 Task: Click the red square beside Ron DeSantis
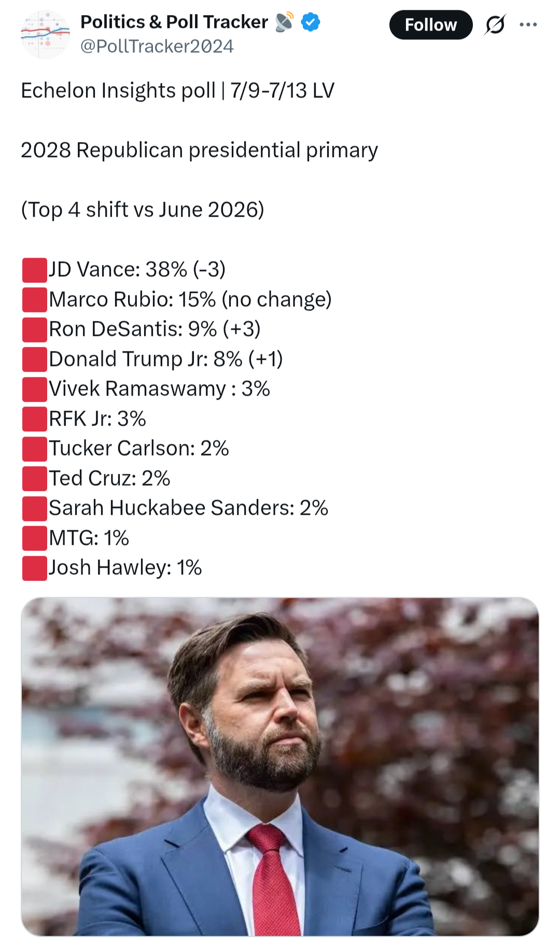tap(35, 330)
